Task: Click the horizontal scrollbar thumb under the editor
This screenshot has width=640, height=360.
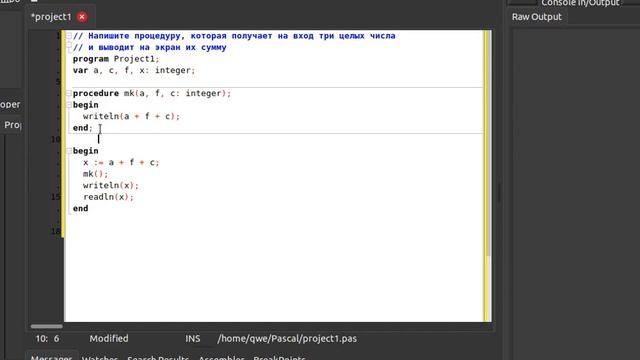Action: click(x=47, y=326)
